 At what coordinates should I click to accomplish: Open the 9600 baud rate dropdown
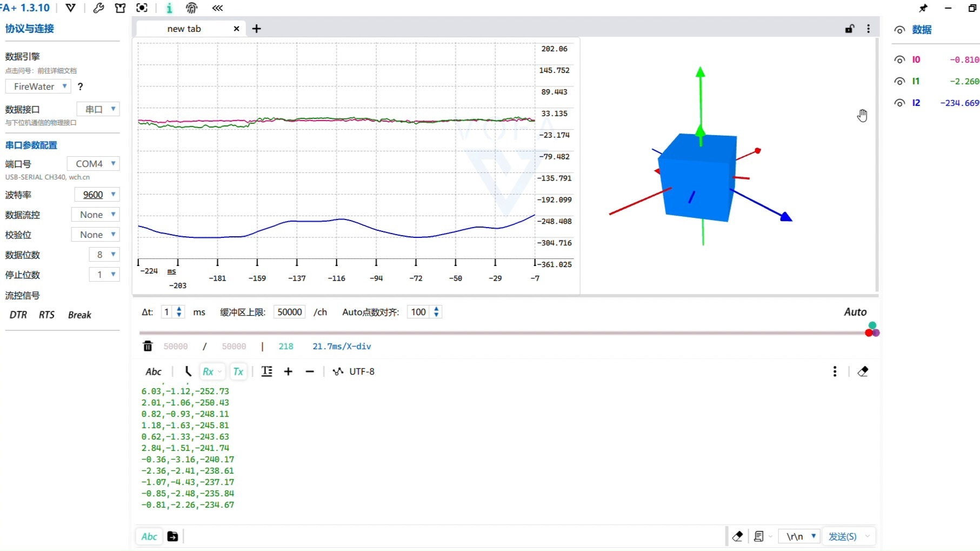(97, 195)
